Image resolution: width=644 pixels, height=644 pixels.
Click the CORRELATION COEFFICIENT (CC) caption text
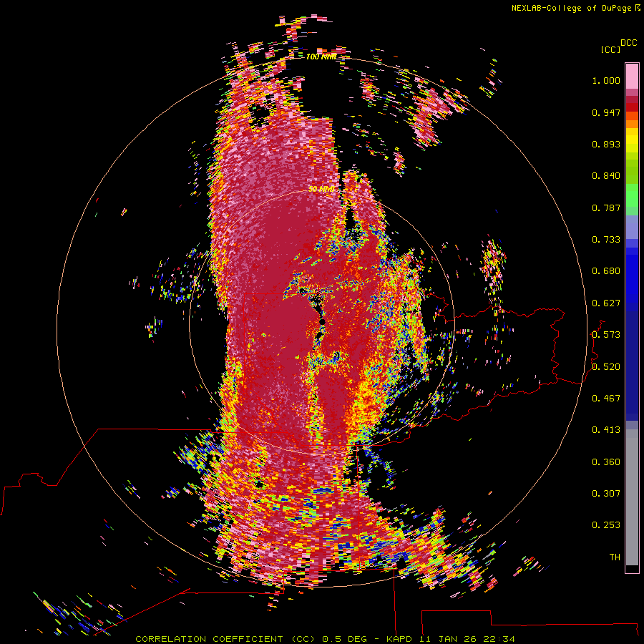(225, 639)
